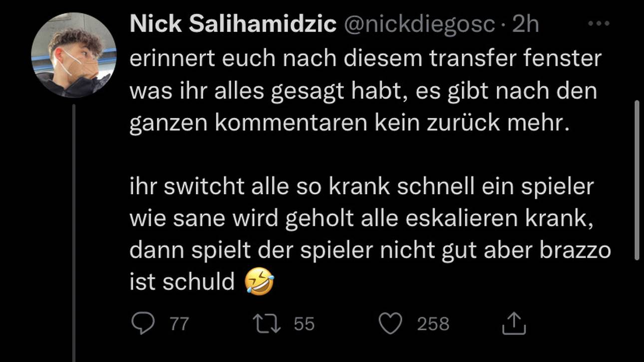644x362 pixels.
Task: Click the 'ist schuld' text
Action: click(182, 283)
